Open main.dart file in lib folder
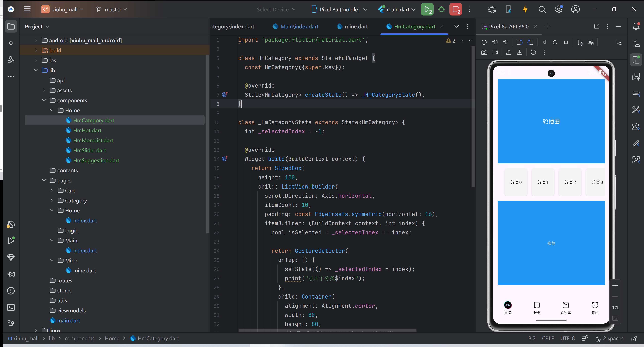Screen dimensions: 644x347 (68, 321)
